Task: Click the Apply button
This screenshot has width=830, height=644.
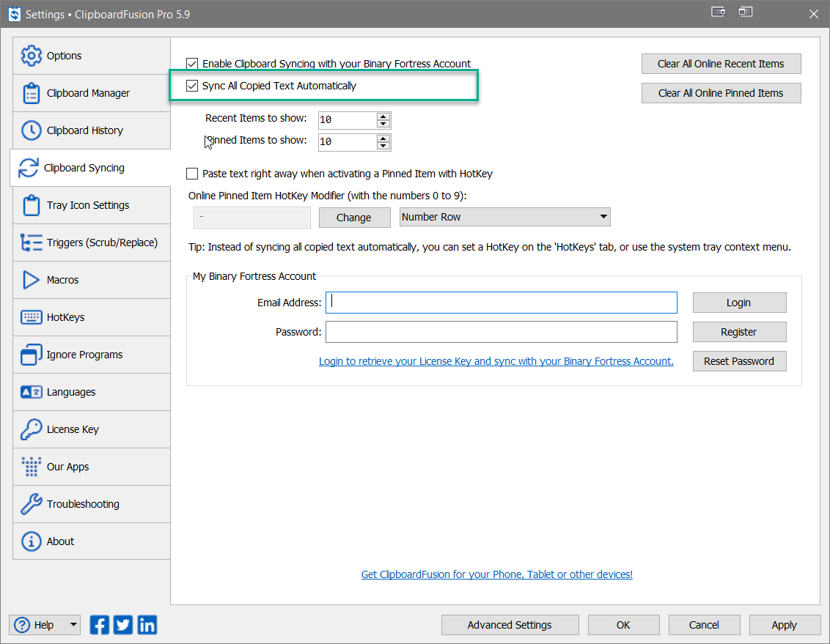Action: (x=785, y=625)
